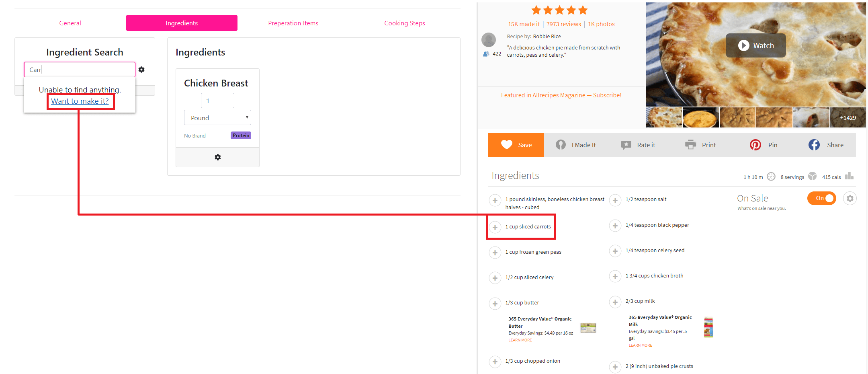The image size is (868, 374).
Task: Open the +1429 photos thumbnail
Action: point(848,118)
